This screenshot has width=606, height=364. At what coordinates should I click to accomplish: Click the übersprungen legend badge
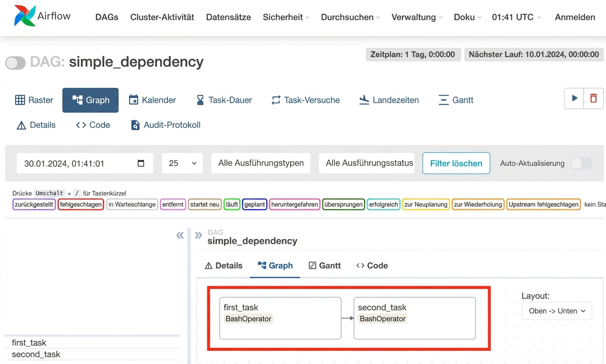click(x=343, y=205)
